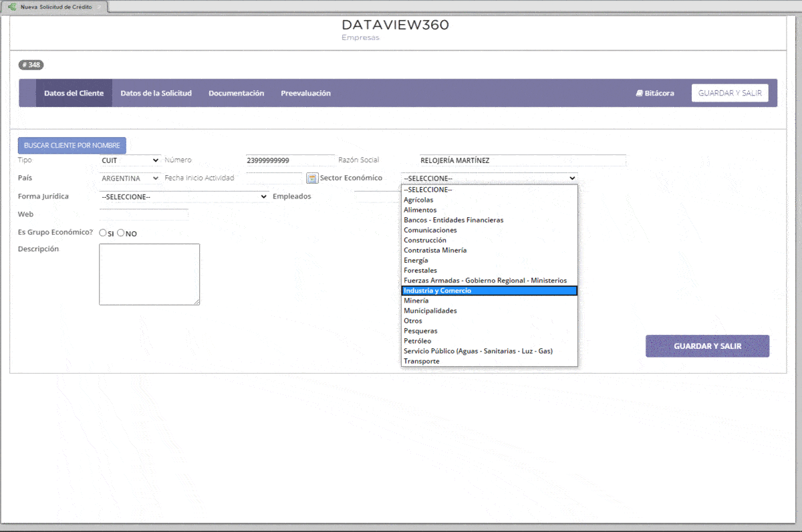Choose Servicio Público option
The height and width of the screenshot is (532, 802).
[x=489, y=351]
